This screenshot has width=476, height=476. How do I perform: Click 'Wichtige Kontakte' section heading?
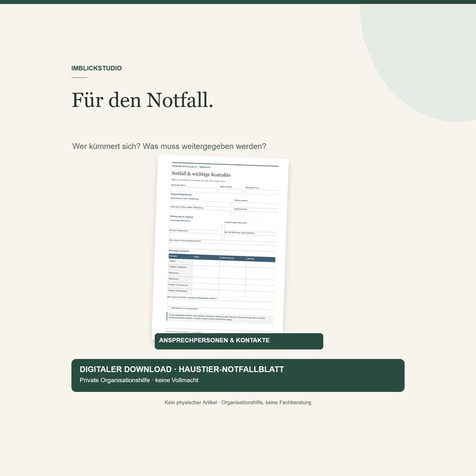(x=179, y=251)
